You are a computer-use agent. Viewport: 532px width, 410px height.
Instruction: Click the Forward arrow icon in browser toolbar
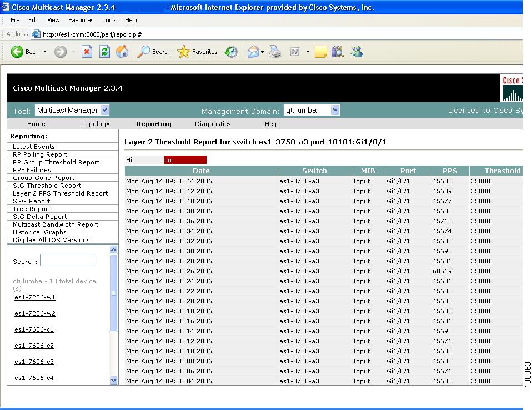point(61,52)
